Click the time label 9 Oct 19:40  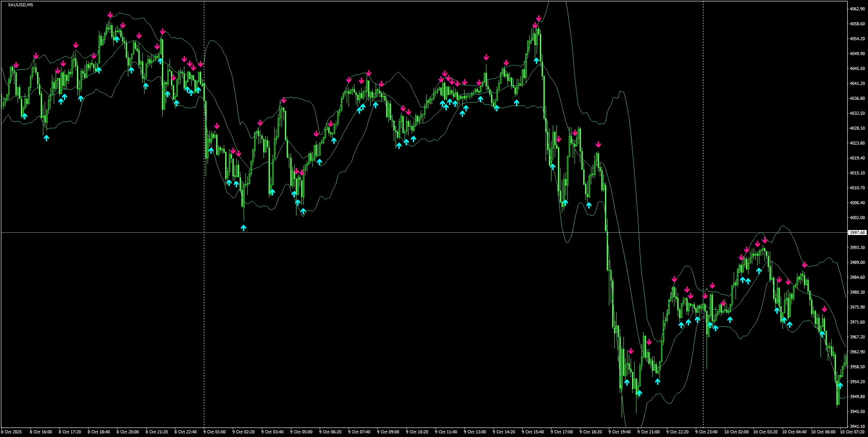tap(619, 432)
